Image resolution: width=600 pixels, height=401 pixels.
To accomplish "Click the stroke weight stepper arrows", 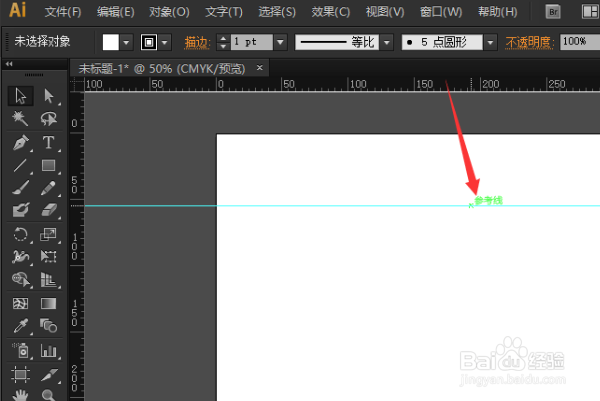I will tap(223, 42).
